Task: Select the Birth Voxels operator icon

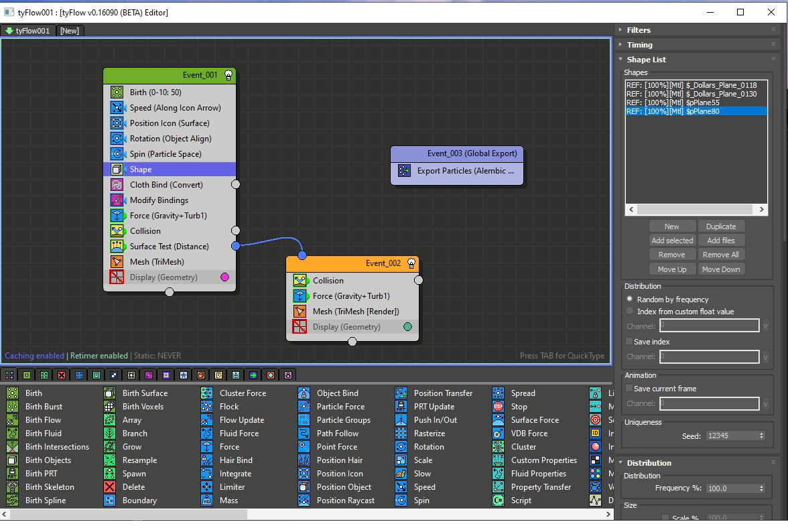Action: 110,407
